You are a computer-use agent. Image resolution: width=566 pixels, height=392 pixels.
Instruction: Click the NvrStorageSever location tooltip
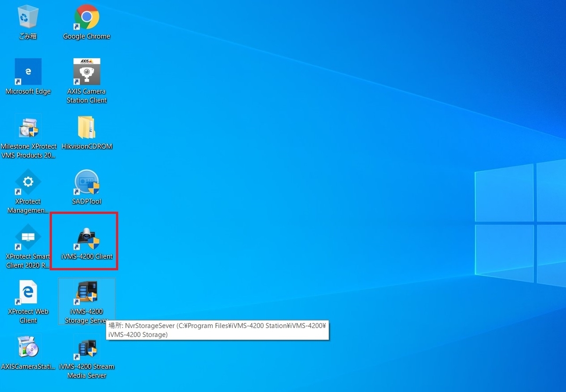(217, 330)
